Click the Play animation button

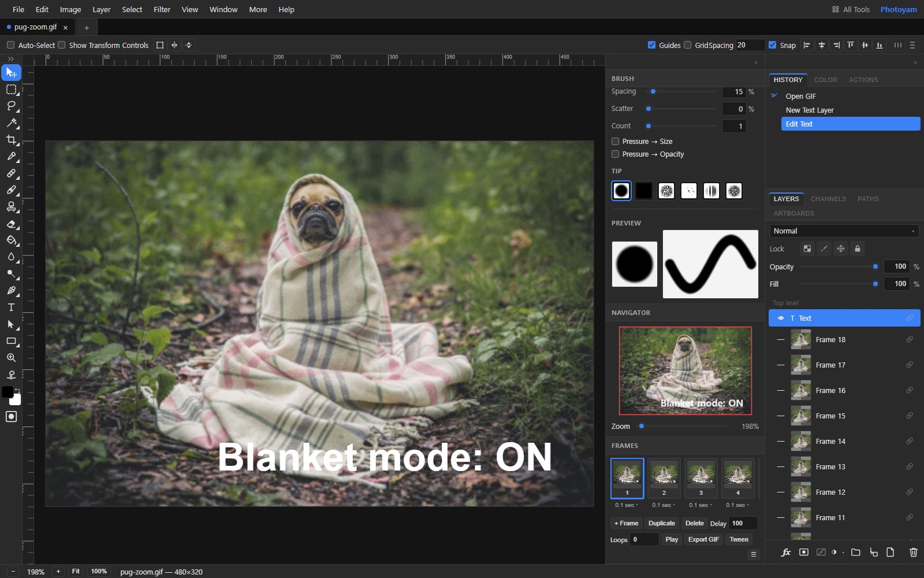[672, 539]
